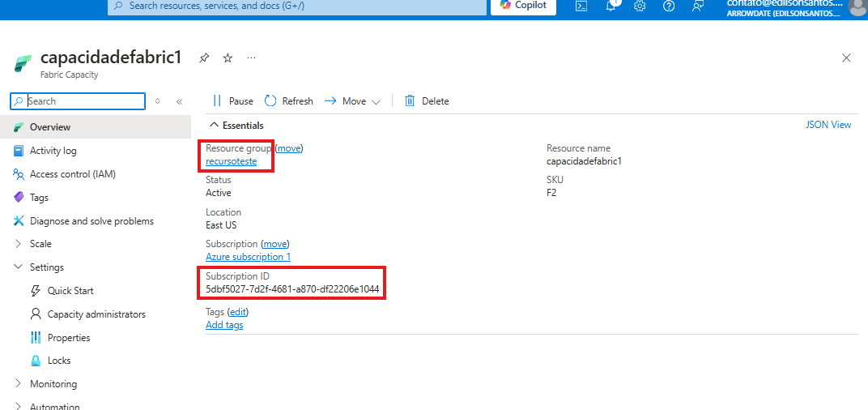Click the feedback icon in top bar
Image resolution: width=868 pixels, height=410 pixels.
(x=698, y=6)
